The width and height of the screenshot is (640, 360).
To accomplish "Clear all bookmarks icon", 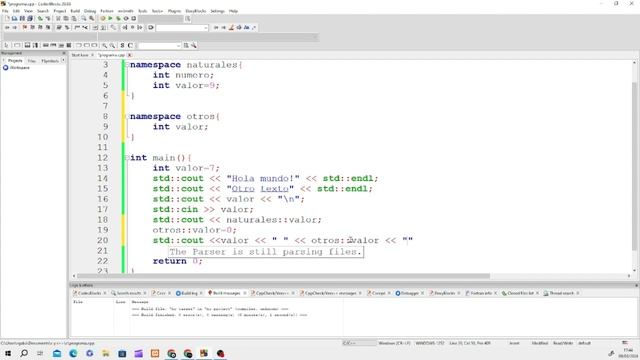I will click(48, 27).
